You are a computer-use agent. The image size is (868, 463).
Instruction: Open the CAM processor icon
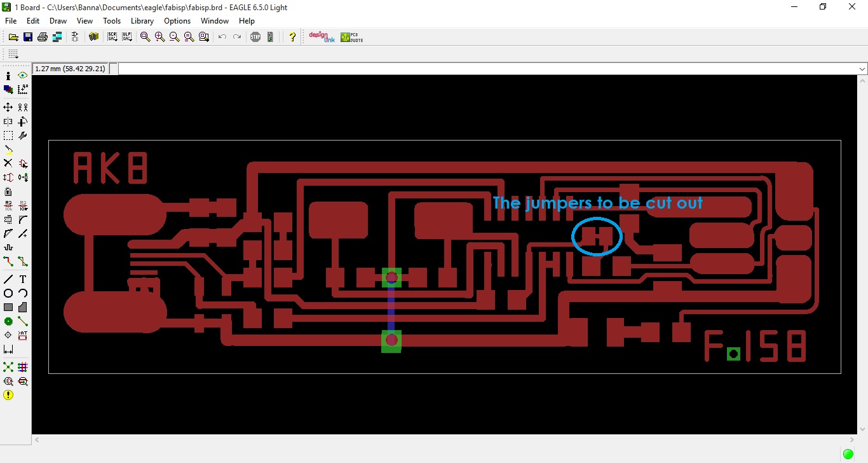coord(57,37)
